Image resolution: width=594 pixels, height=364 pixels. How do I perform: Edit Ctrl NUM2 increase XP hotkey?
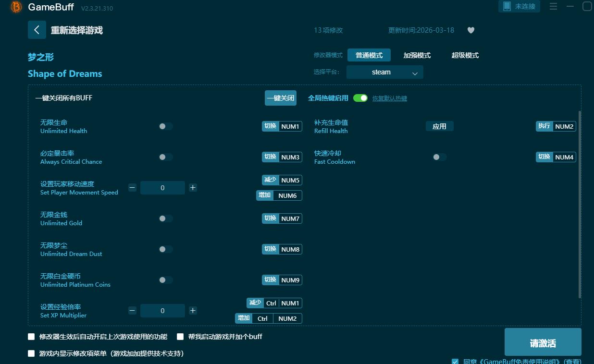[277, 318]
